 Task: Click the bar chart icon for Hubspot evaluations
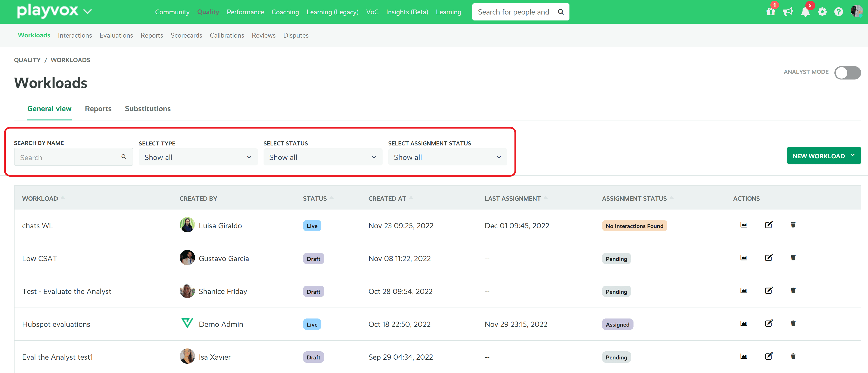pos(743,323)
